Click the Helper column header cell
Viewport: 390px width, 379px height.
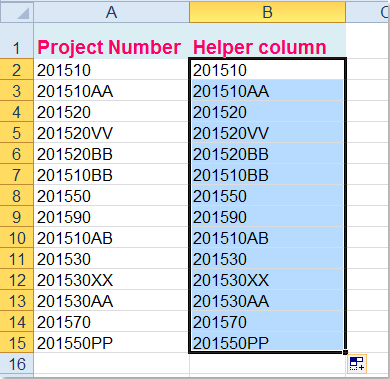point(268,41)
